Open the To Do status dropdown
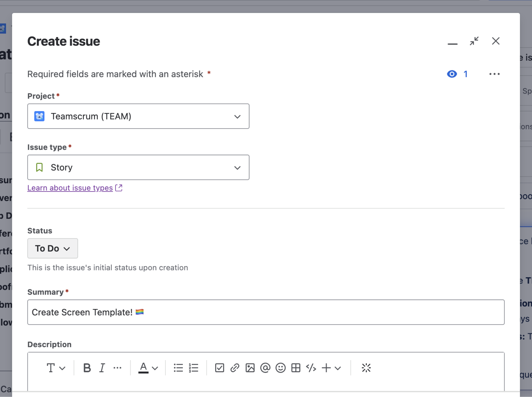The width and height of the screenshot is (532, 397). pyautogui.click(x=53, y=248)
